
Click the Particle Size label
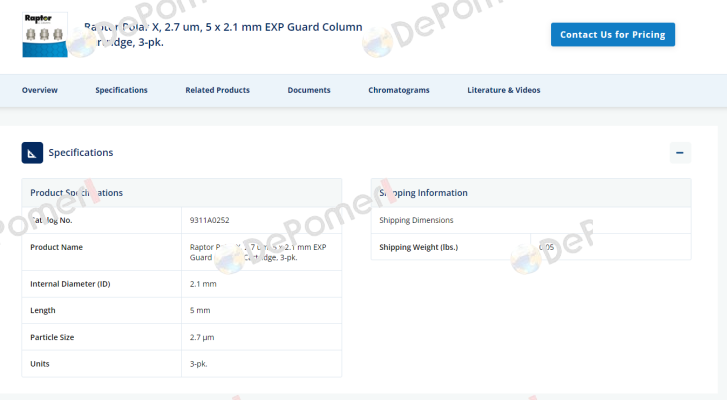coord(52,337)
